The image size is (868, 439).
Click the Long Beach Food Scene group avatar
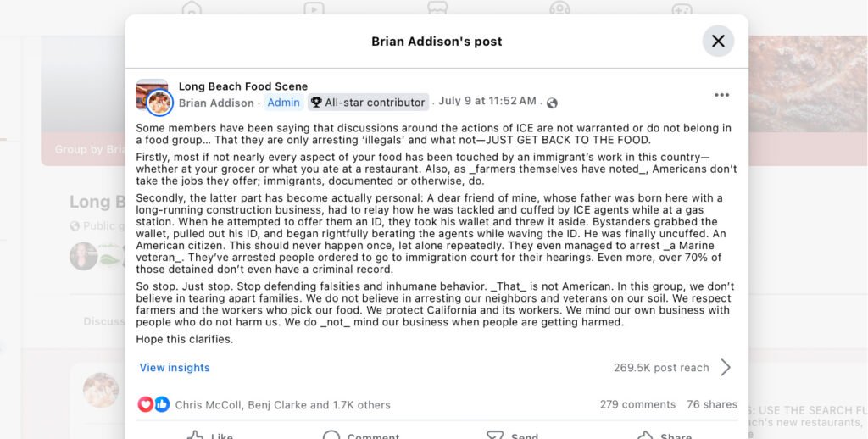(x=153, y=95)
